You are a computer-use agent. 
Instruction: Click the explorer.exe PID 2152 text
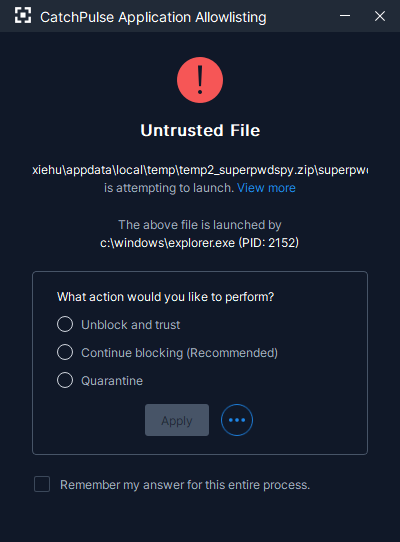199,243
